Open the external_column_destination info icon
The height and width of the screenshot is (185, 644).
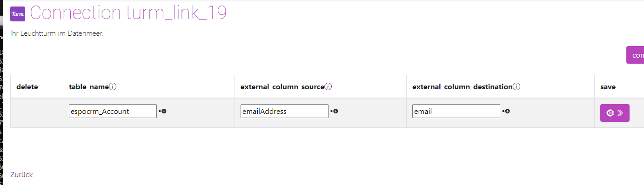tap(517, 86)
